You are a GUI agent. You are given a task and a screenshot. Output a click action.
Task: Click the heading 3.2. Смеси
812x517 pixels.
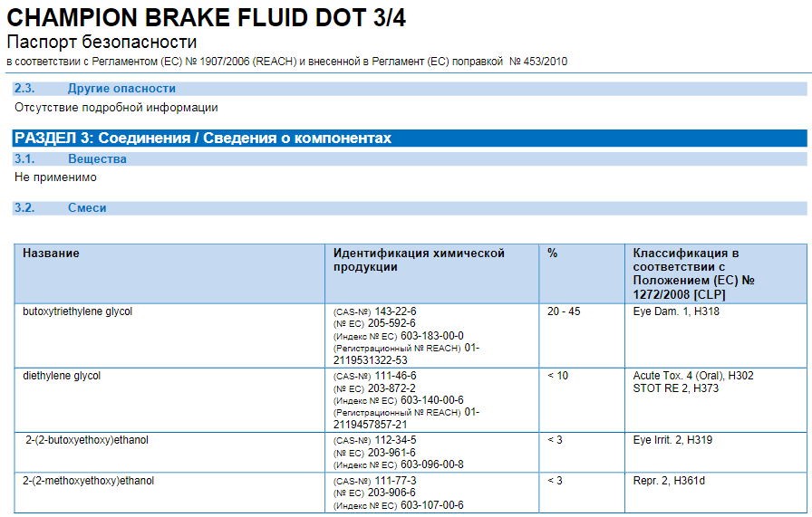tap(409, 208)
